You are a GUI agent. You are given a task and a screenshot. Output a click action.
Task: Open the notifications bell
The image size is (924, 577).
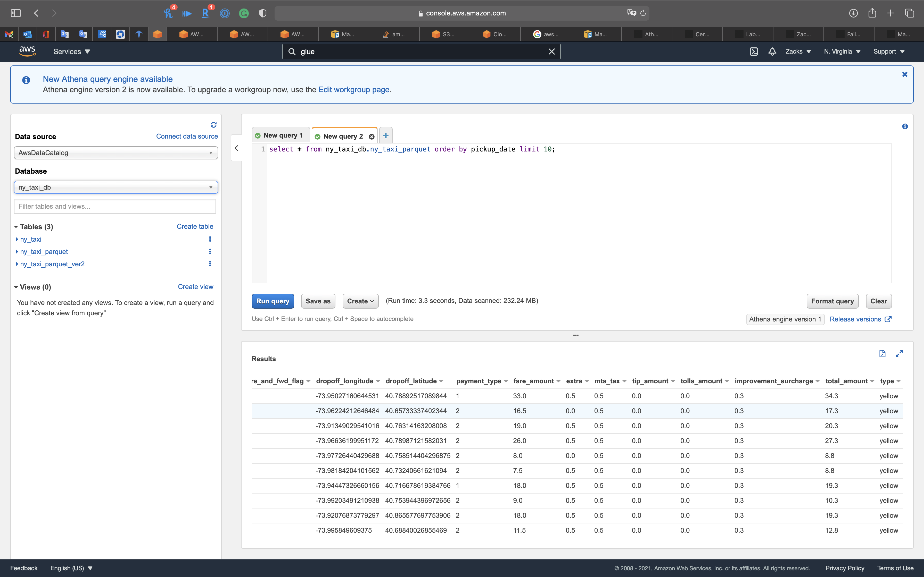[772, 52]
